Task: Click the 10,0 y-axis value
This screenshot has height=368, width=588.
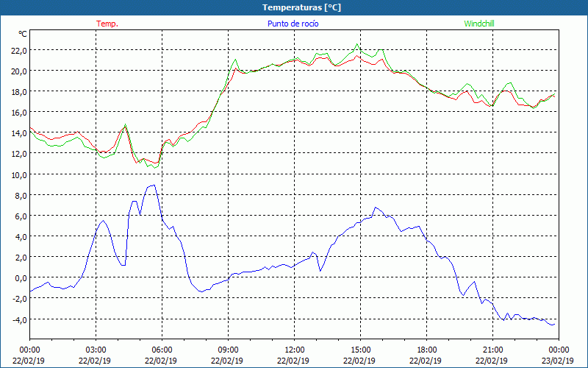Action: pos(19,174)
